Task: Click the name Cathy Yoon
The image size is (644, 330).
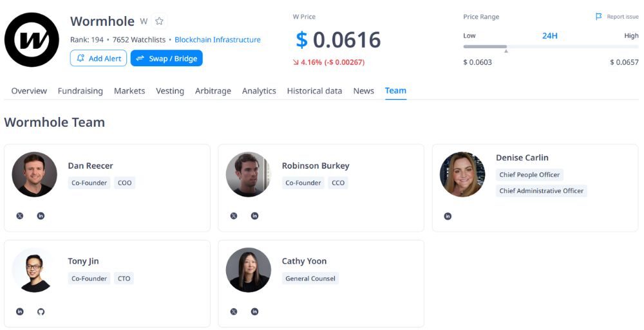Action: pos(305,261)
